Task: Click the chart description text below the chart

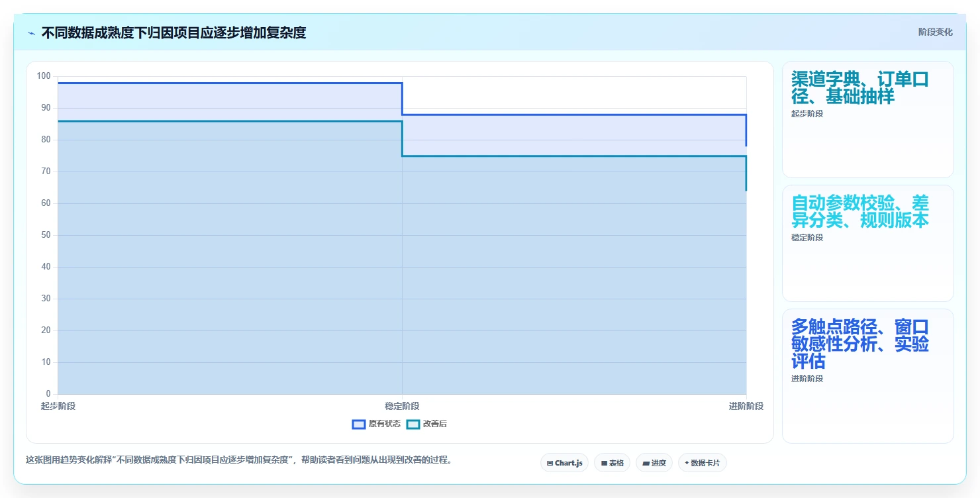Action: 240,460
